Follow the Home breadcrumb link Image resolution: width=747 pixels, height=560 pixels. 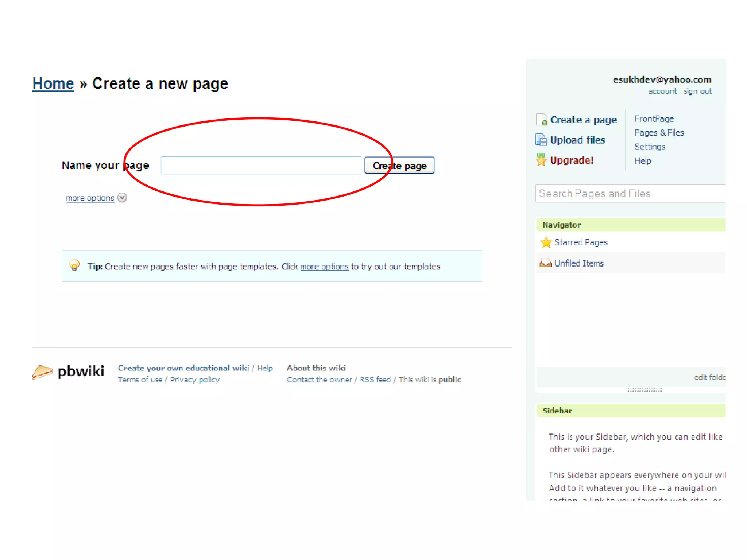click(53, 83)
